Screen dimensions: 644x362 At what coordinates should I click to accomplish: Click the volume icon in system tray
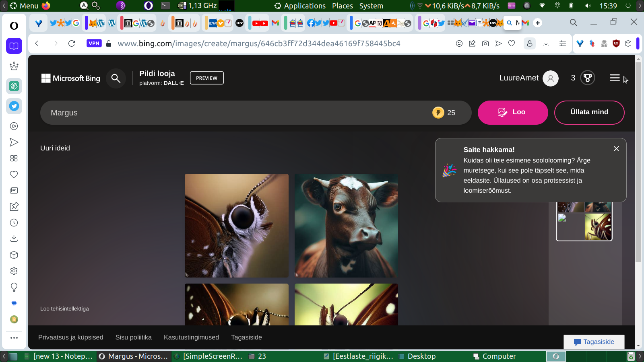point(588,6)
